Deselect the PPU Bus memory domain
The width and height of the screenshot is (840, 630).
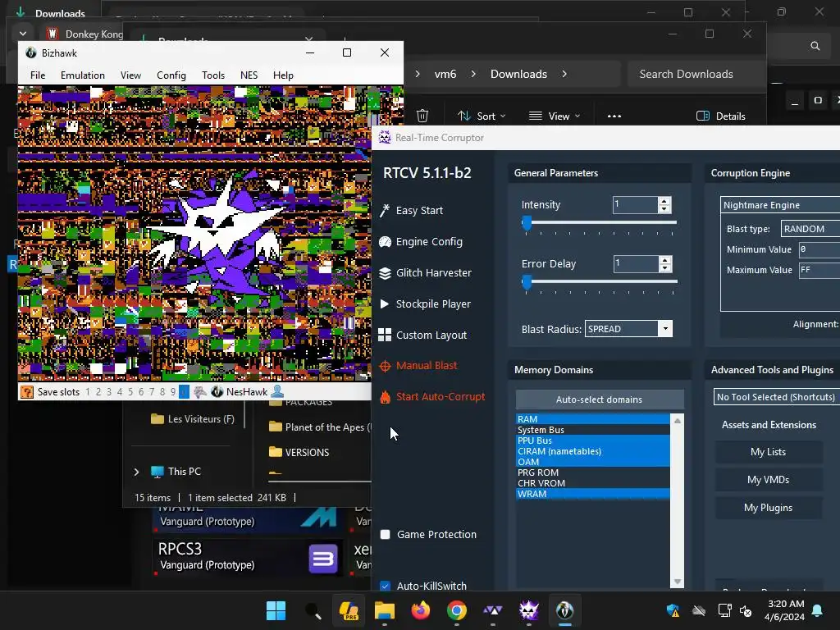[x=592, y=441]
